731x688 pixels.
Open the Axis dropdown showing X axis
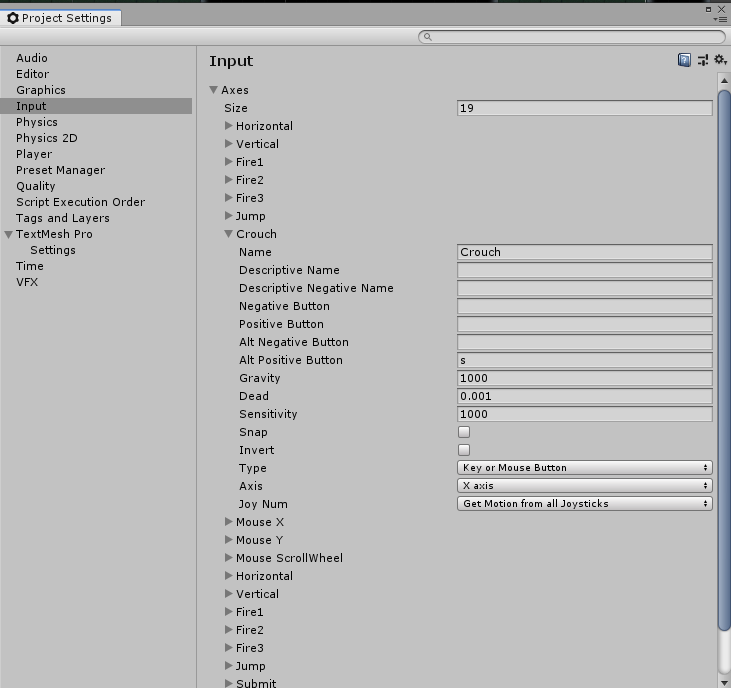coord(585,486)
